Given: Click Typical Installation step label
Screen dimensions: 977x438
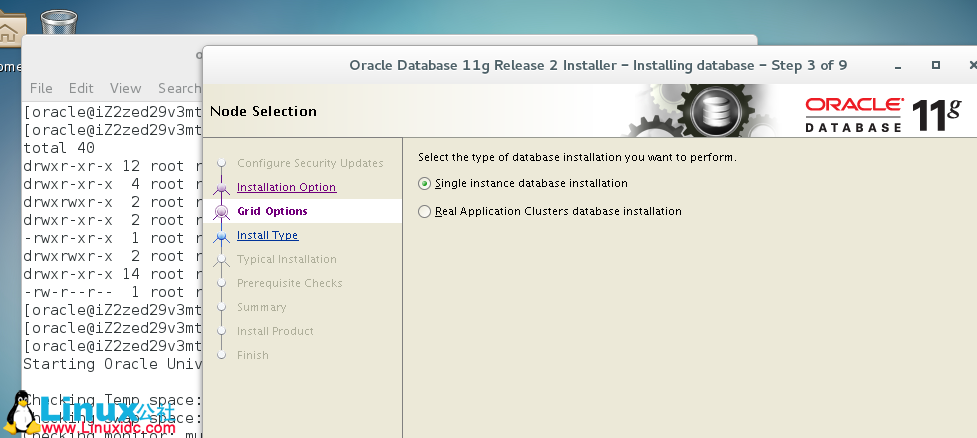Looking at the screenshot, I should tap(287, 259).
